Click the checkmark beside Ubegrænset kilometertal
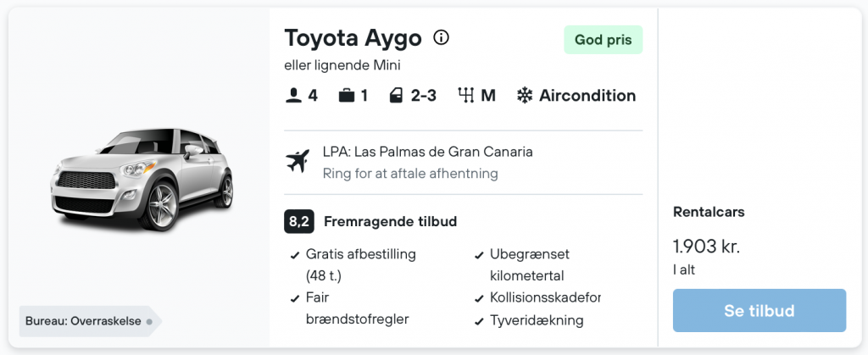 point(479,256)
